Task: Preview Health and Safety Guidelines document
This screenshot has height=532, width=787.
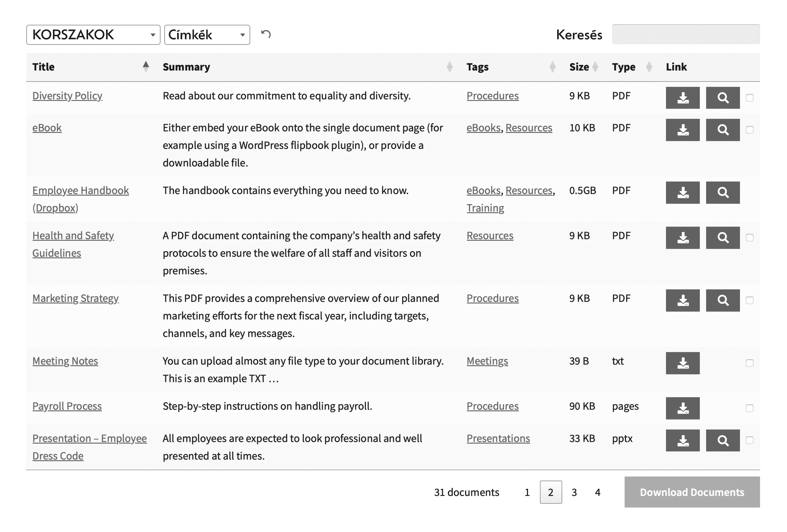Action: 722,237
